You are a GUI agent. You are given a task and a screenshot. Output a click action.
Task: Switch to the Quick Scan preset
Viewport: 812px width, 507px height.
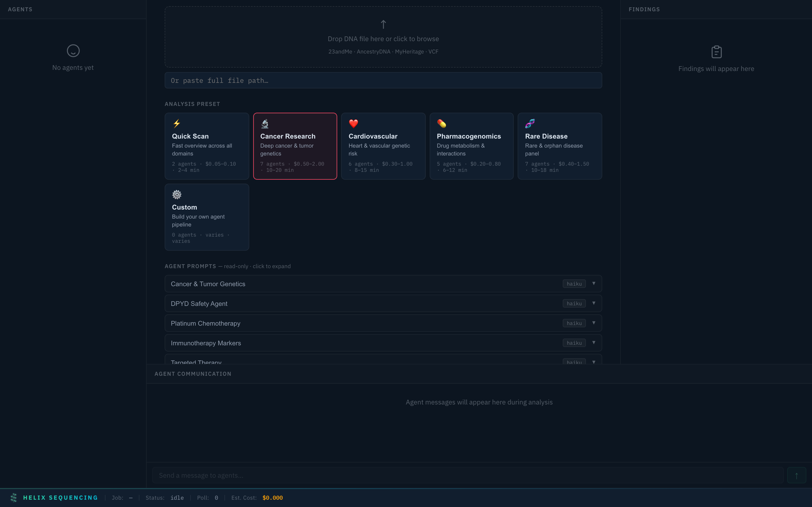tap(207, 146)
